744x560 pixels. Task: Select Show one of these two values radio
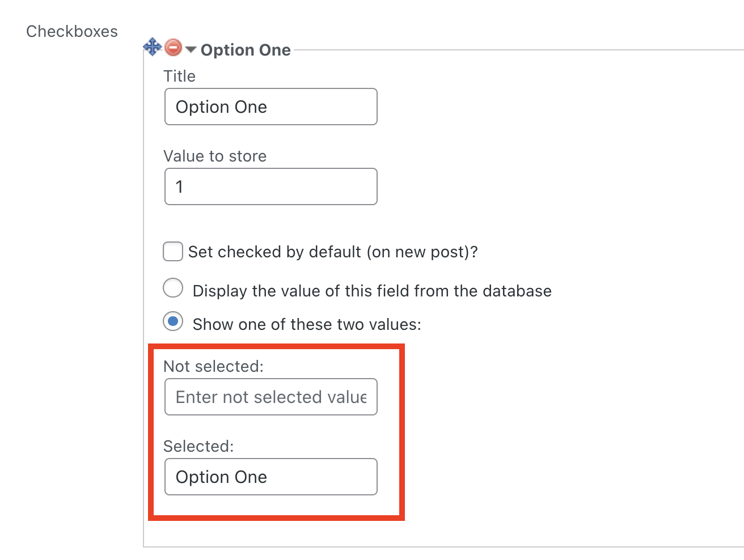pos(173,321)
